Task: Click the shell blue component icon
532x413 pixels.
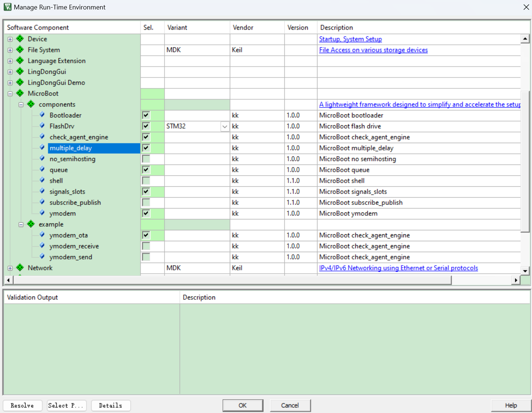Action: click(42, 180)
